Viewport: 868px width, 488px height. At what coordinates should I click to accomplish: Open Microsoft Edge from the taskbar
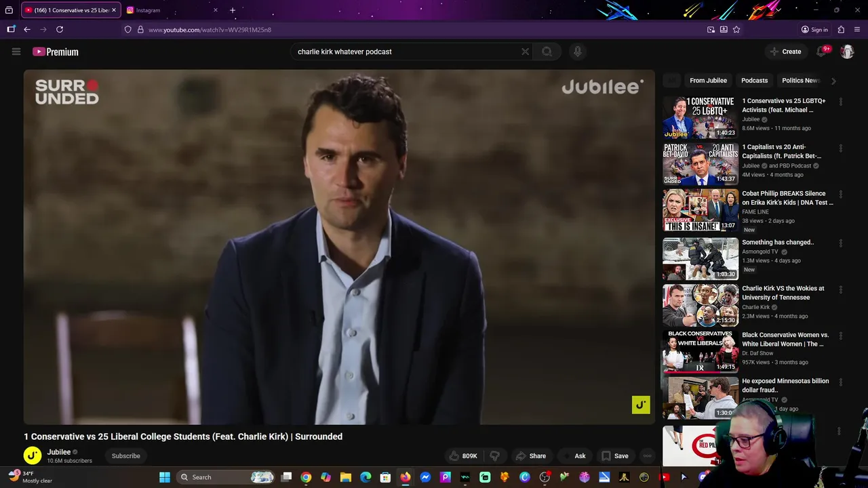tap(366, 477)
